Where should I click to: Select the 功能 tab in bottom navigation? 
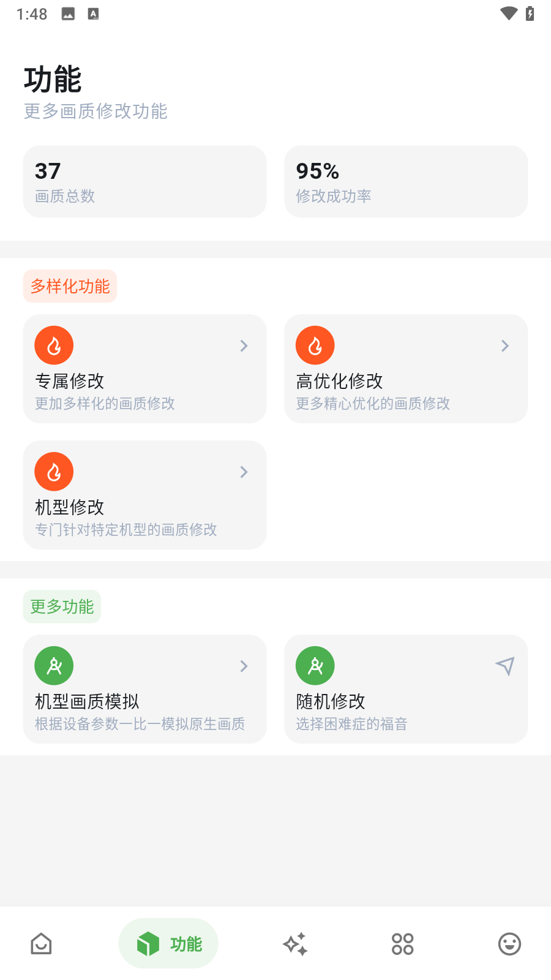(168, 944)
